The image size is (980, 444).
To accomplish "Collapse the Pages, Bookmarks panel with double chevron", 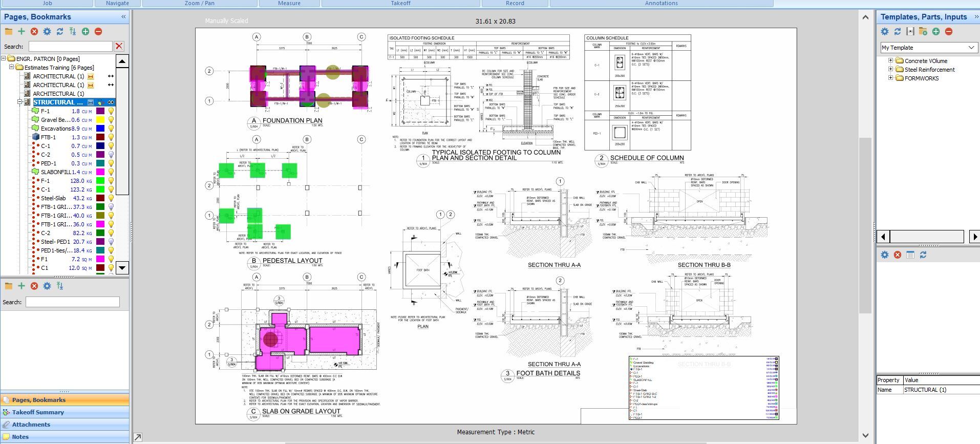I will click(x=123, y=17).
